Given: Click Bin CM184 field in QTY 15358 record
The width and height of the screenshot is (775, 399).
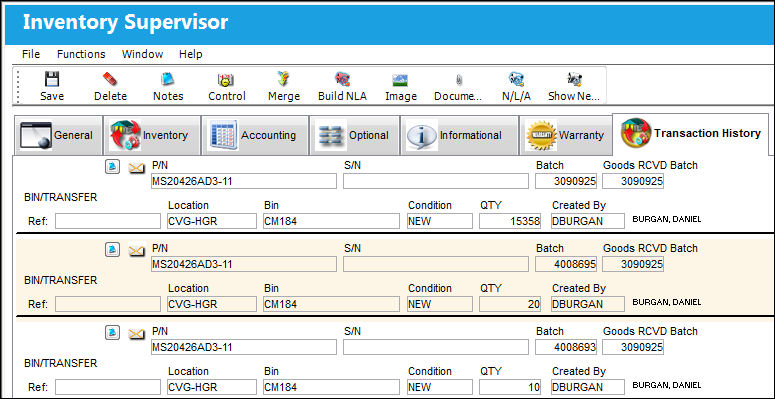Looking at the screenshot, I should tap(331, 221).
